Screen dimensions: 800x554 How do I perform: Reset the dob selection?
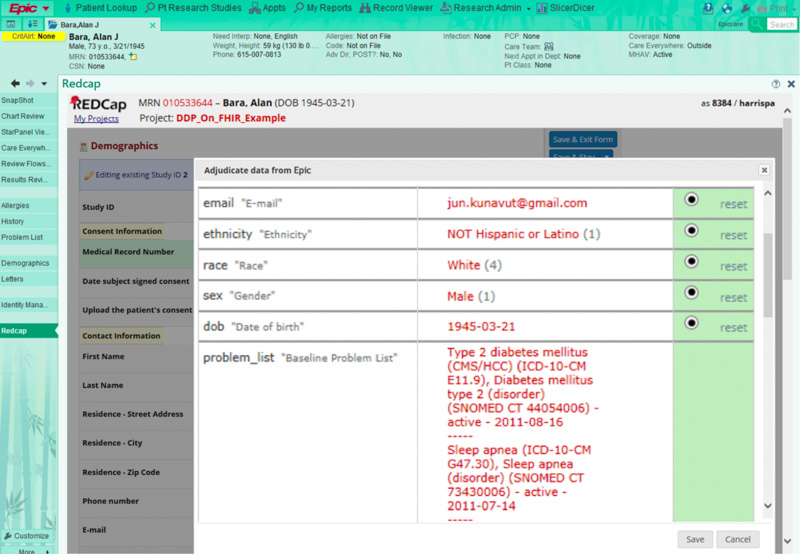733,328
